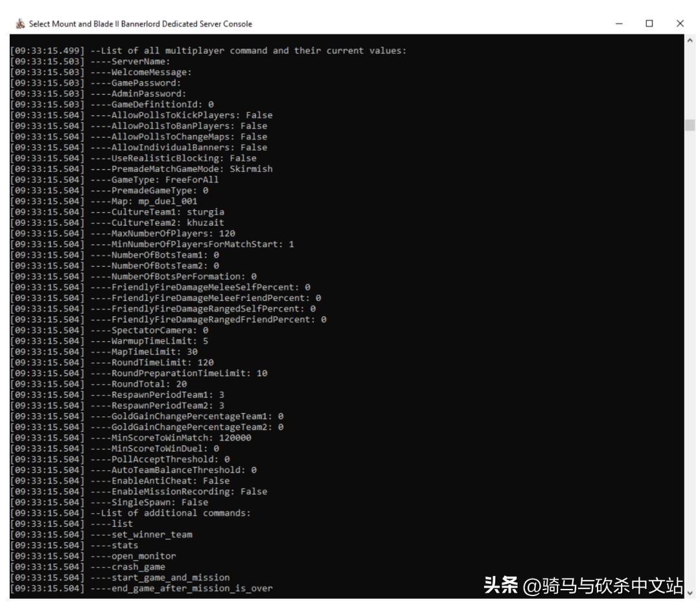The image size is (700, 611).
Task: Click WarmupTimeLimit: 5 line
Action: [109, 341]
